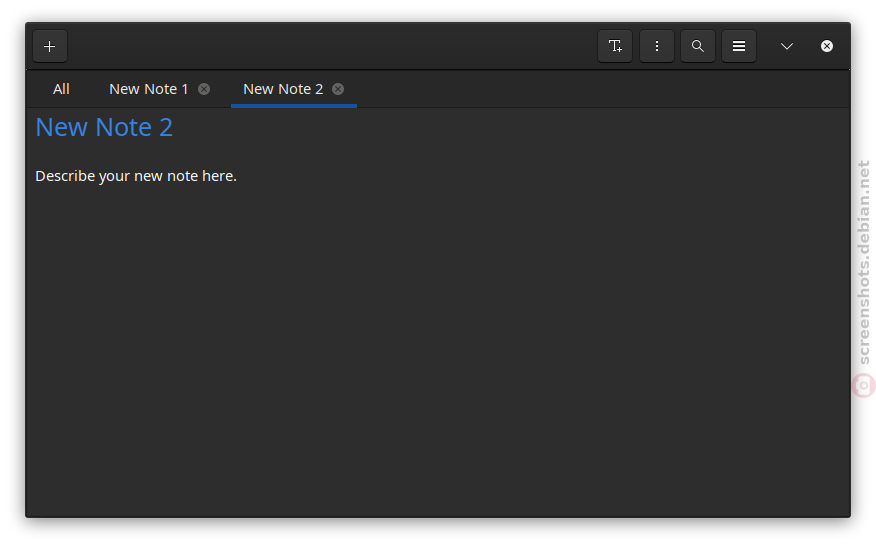This screenshot has width=876, height=546.
Task: Close the New Note 1 tab
Action: (x=204, y=89)
